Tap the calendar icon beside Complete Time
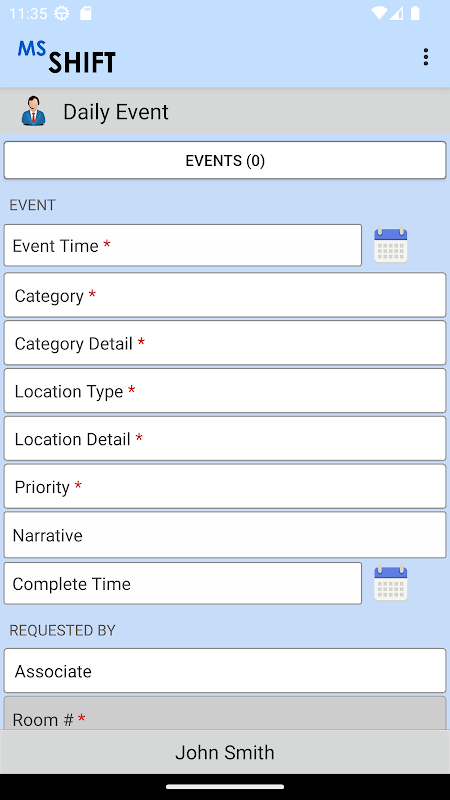This screenshot has width=450, height=800. point(390,583)
